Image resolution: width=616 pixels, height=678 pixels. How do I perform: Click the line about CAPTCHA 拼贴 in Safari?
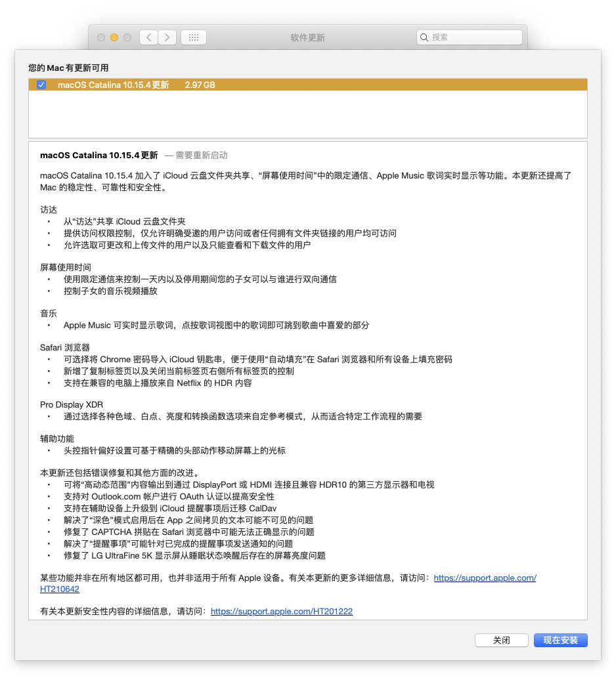point(188,532)
